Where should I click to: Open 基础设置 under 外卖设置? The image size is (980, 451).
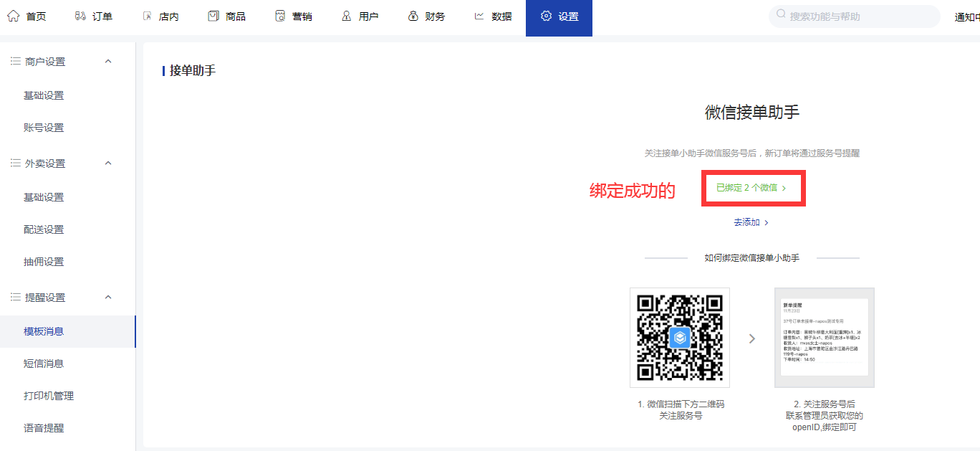click(44, 197)
